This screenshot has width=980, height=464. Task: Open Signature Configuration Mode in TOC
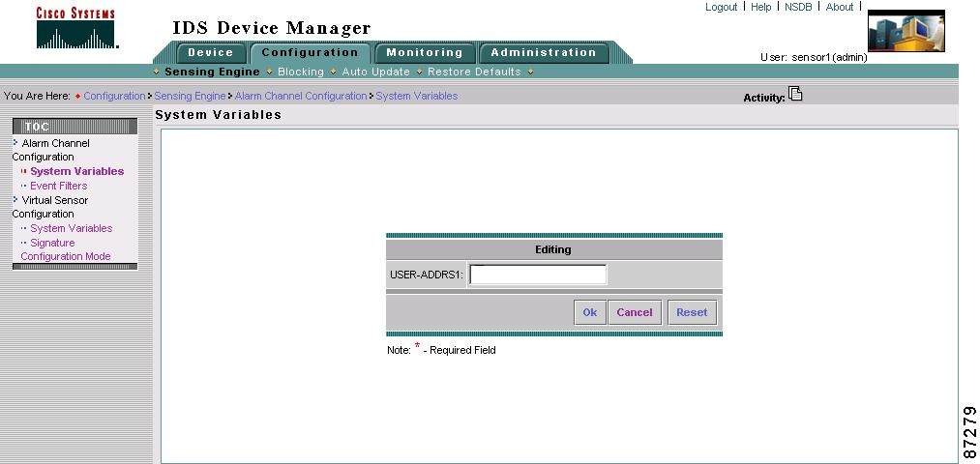point(66,249)
